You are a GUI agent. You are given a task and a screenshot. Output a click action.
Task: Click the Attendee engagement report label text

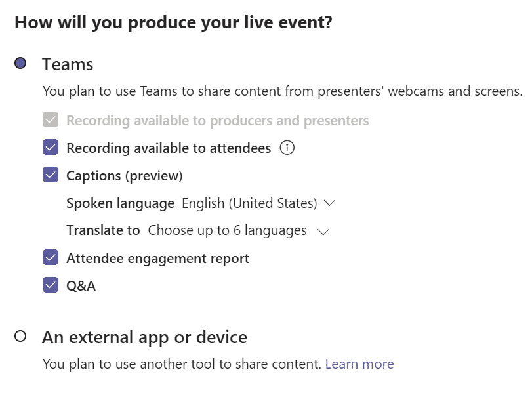[158, 259]
